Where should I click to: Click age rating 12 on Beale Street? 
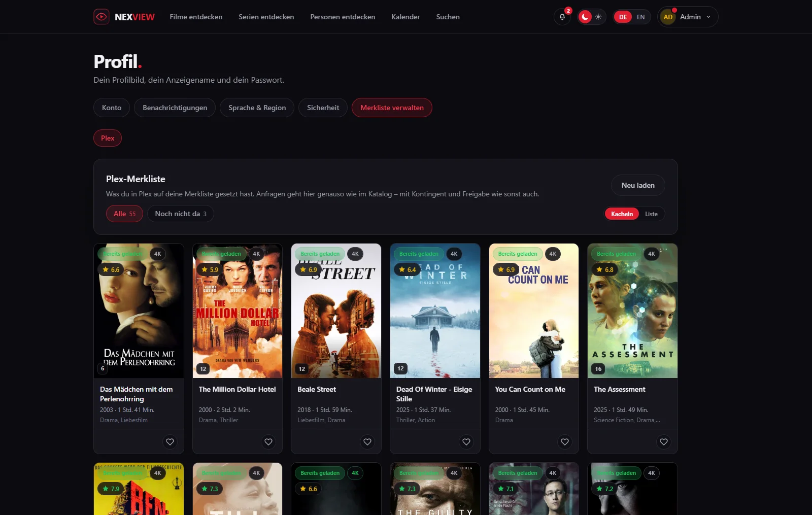tap(302, 369)
